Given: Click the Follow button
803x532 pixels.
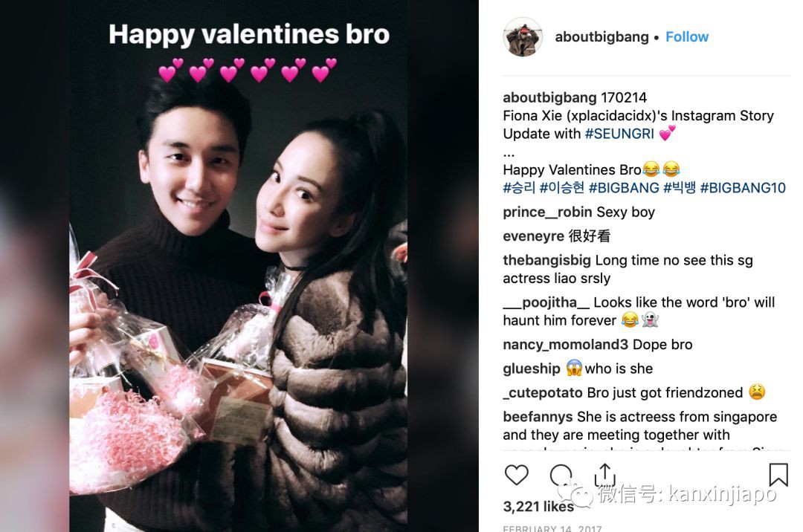Looking at the screenshot, I should click(x=687, y=37).
